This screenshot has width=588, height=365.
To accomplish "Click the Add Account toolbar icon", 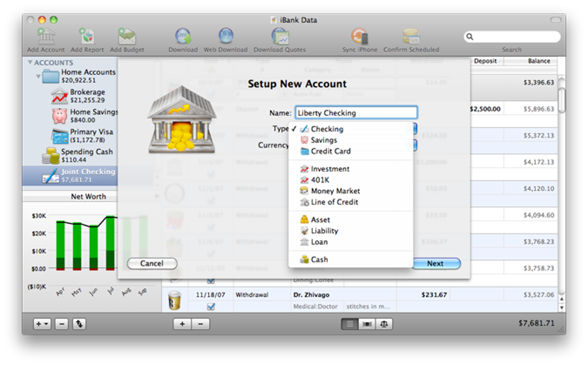I will pyautogui.click(x=46, y=36).
